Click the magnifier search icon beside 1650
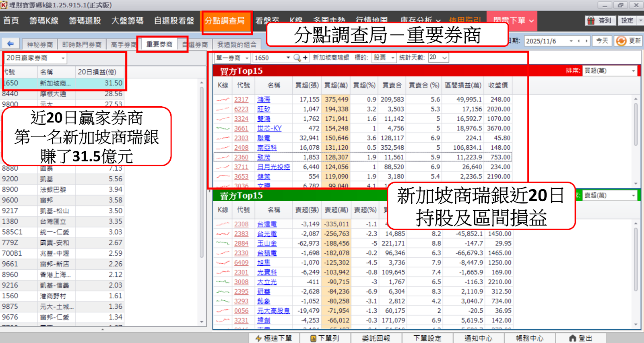Viewport: 644px width, 343px height. [297, 58]
